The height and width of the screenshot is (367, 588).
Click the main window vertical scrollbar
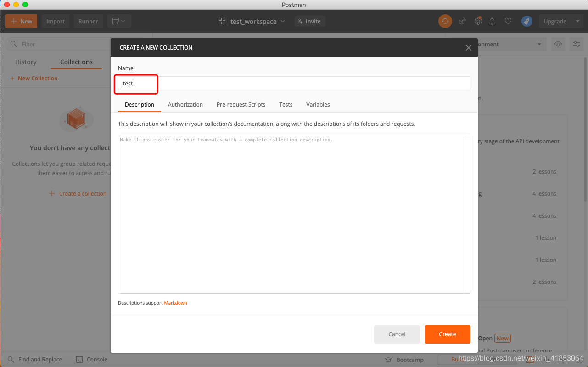tap(585, 129)
